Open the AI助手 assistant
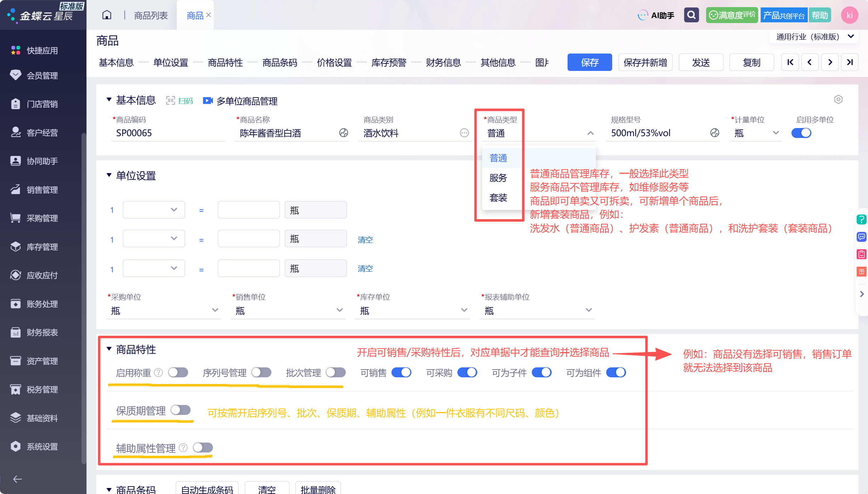 656,15
